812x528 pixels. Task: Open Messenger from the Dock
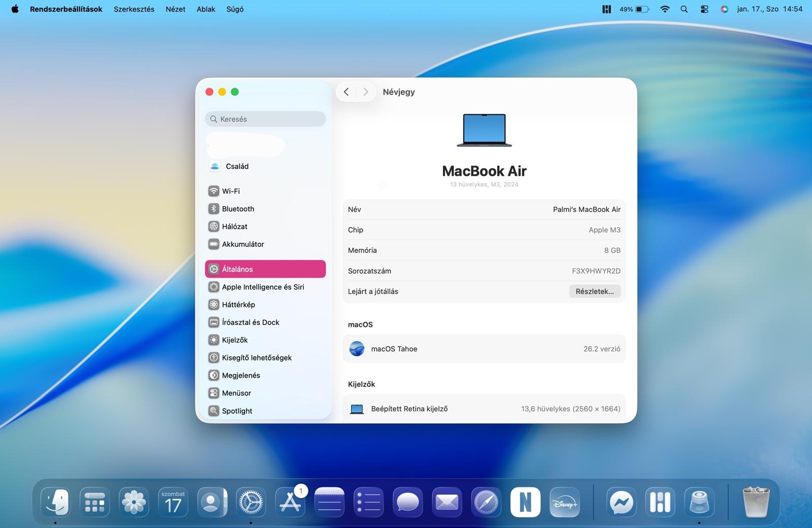[x=622, y=502]
